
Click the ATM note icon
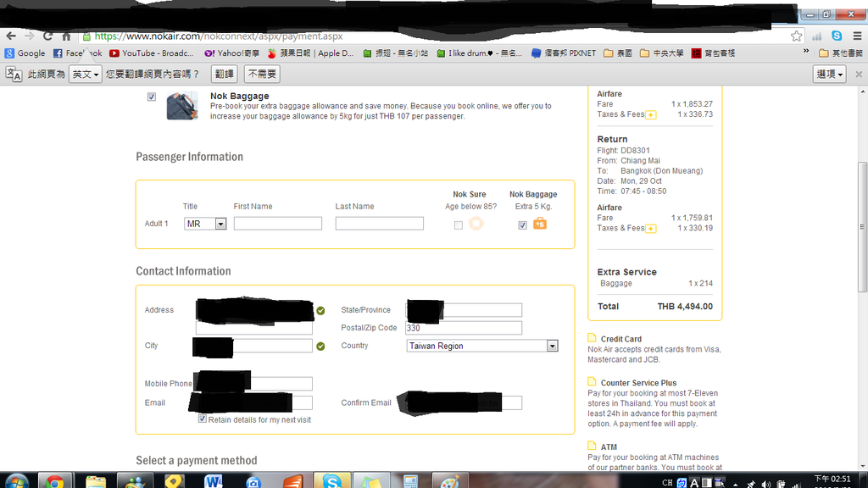click(x=592, y=446)
